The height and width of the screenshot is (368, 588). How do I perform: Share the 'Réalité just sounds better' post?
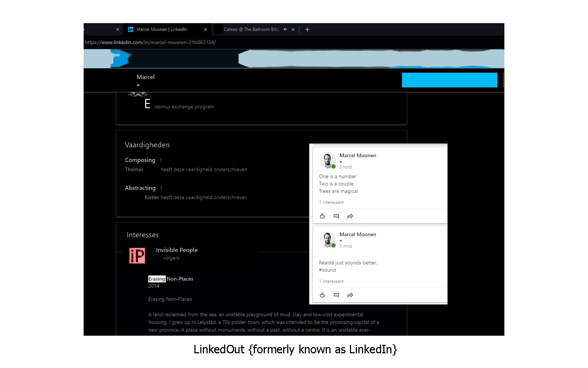350,295
